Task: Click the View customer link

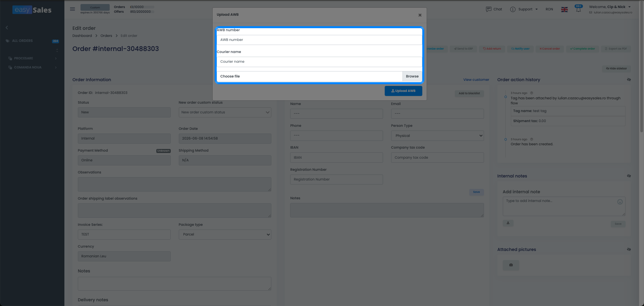Action: (476, 80)
